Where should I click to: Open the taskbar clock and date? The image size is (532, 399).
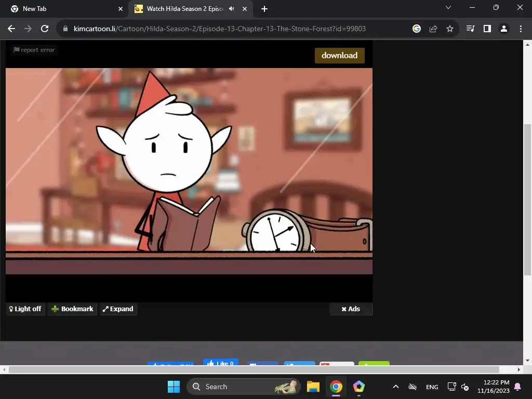click(494, 387)
